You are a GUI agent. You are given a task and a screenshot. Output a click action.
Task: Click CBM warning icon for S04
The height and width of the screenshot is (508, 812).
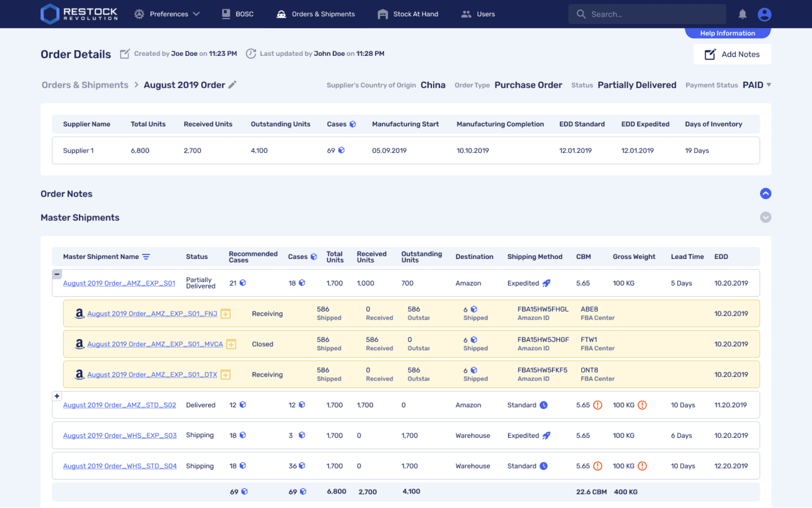(x=598, y=466)
